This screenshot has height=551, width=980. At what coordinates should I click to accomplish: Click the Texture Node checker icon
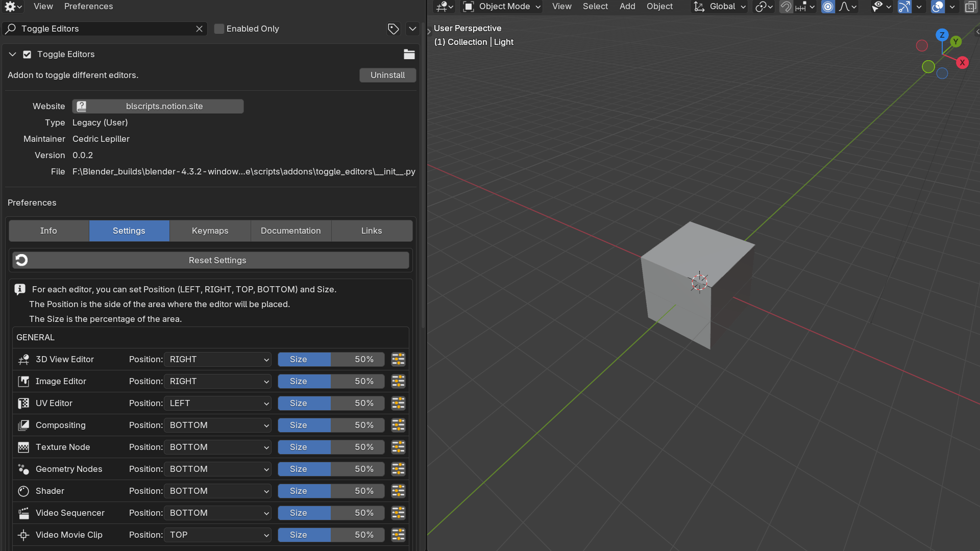(x=23, y=447)
